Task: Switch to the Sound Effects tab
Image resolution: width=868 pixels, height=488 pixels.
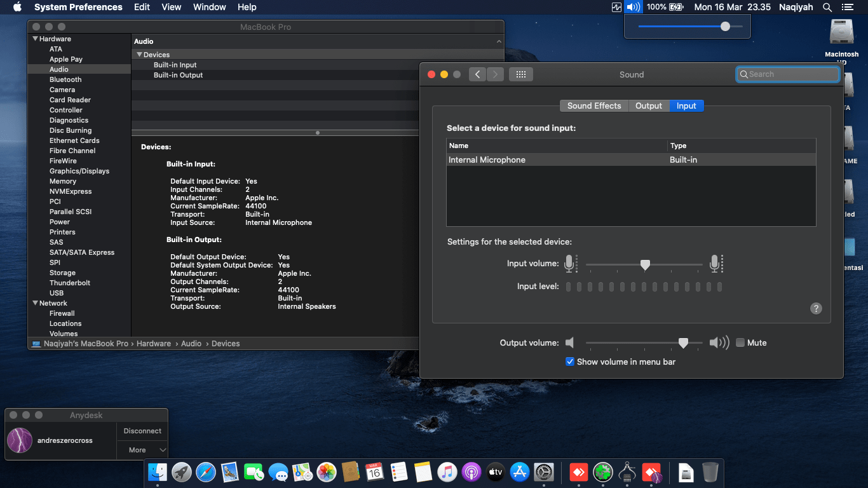Action: point(594,105)
